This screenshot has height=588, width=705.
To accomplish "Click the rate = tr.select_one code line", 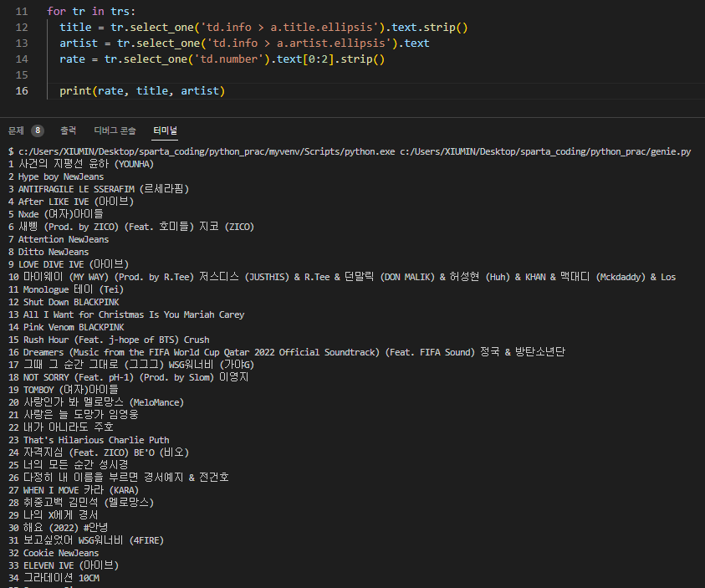I will pos(222,59).
